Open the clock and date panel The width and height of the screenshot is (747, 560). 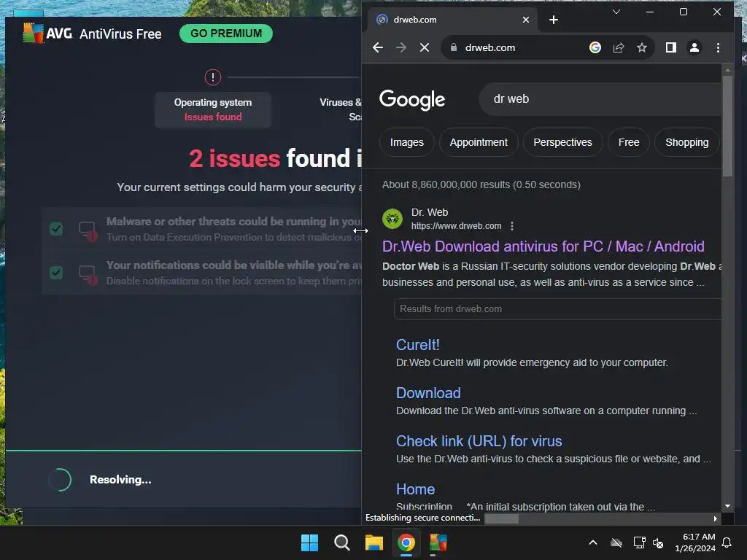pos(695,542)
